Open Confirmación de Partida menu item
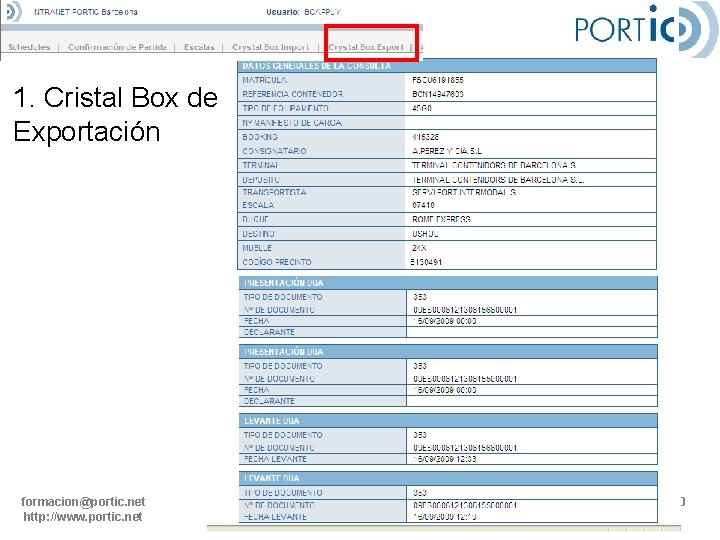This screenshot has width=720, height=540. click(118, 47)
